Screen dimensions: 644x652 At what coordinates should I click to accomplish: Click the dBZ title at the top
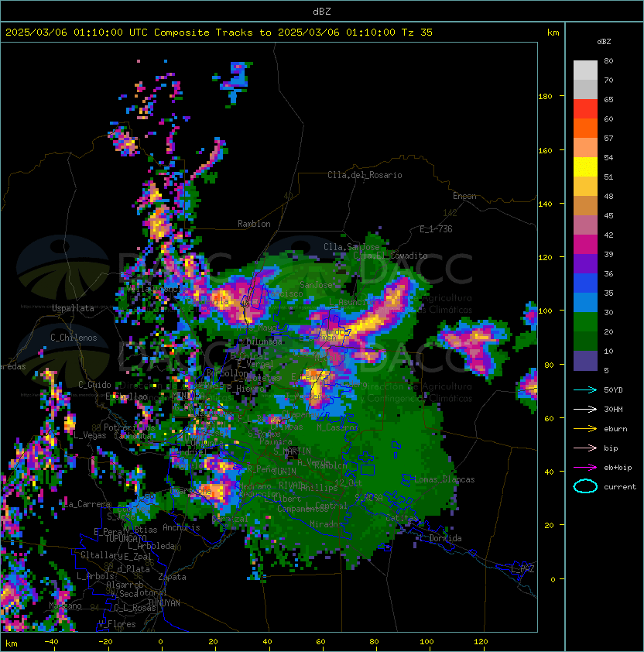click(322, 12)
